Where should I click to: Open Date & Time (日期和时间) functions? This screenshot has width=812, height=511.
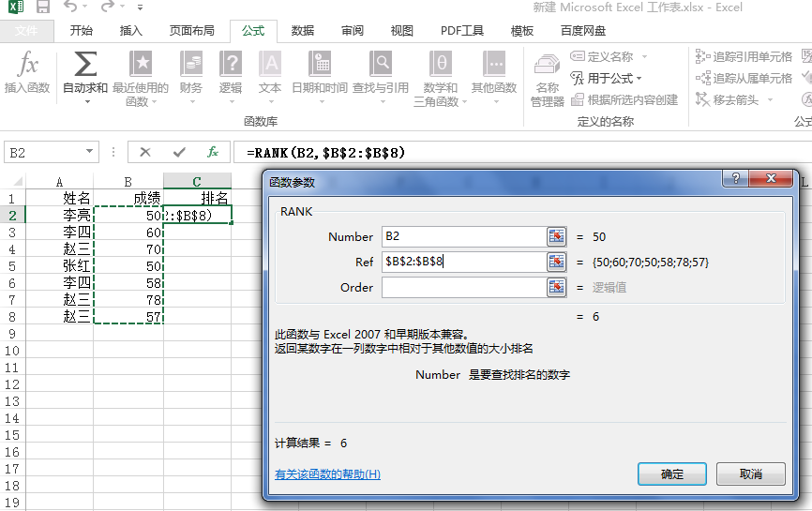320,77
